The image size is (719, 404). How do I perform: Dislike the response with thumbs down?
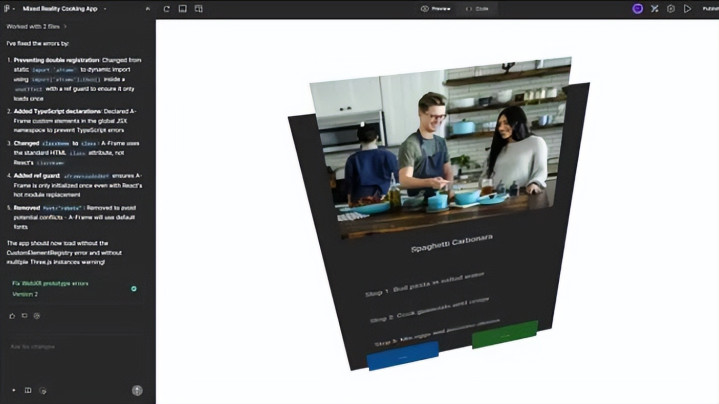click(24, 316)
